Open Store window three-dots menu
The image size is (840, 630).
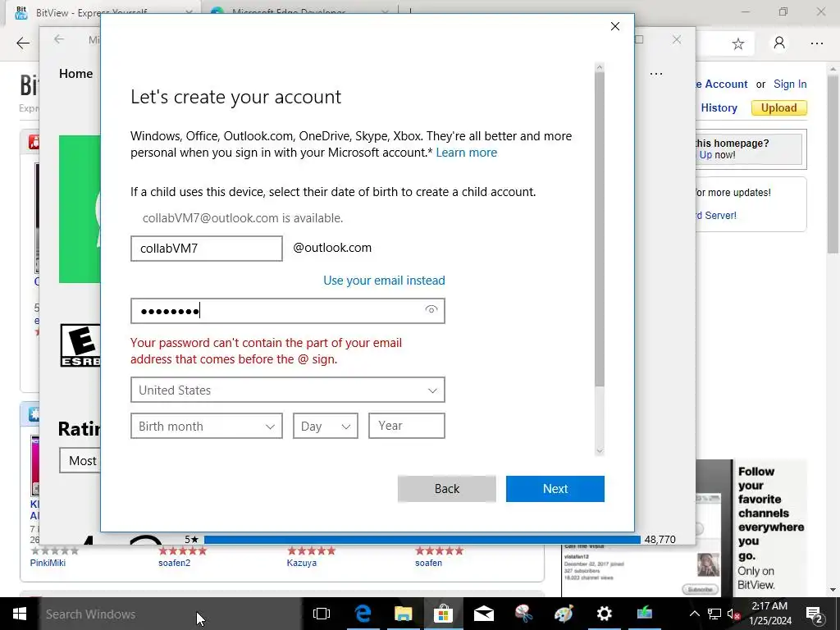click(x=656, y=73)
